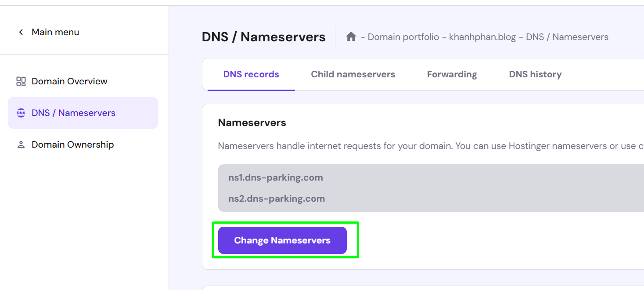Switch to the DNS records tab
The image size is (644, 290).
pos(251,74)
